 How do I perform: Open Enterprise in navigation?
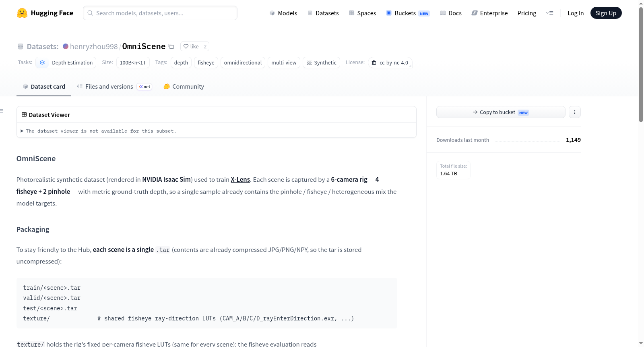[x=489, y=13]
